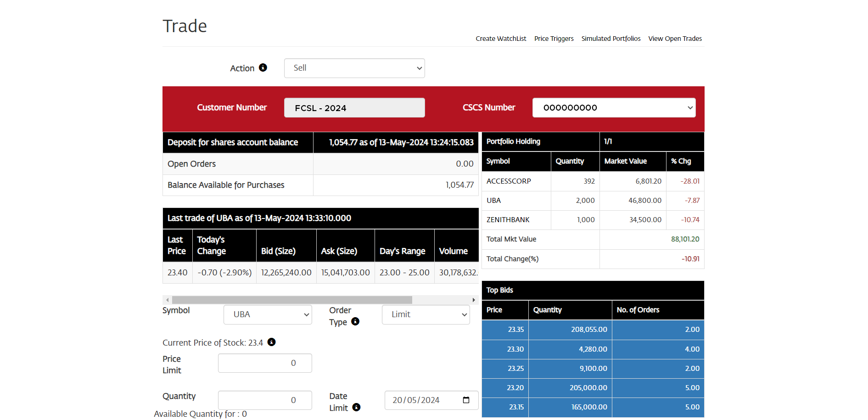This screenshot has width=868, height=420.
Task: Open the Symbol dropdown showing UBA
Action: [268, 314]
